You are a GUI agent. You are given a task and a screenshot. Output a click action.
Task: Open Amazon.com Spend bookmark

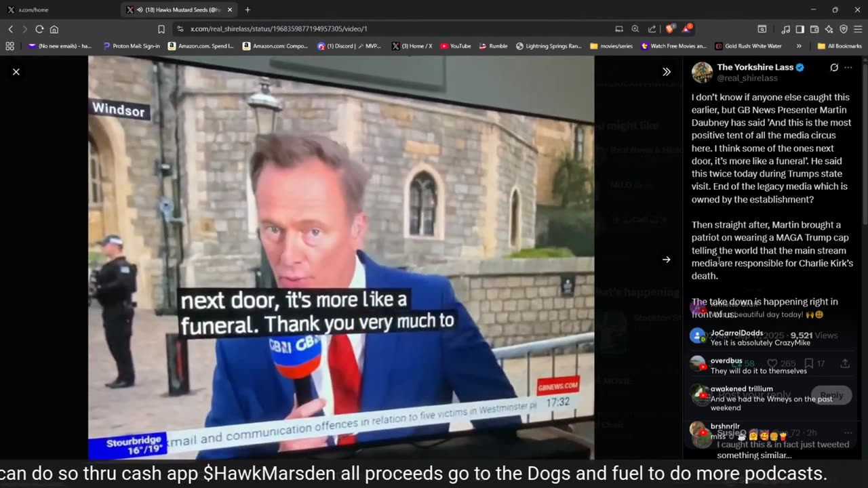pyautogui.click(x=201, y=46)
